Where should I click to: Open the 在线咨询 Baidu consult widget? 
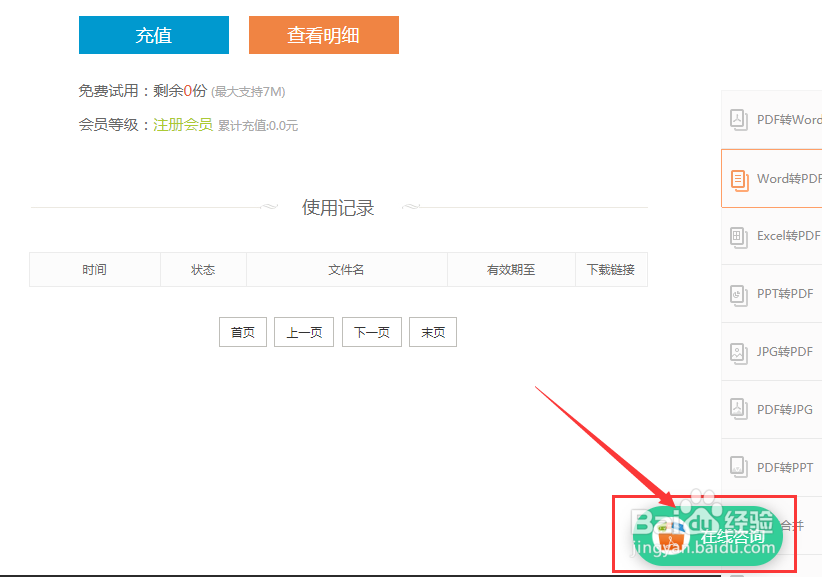pyautogui.click(x=706, y=533)
